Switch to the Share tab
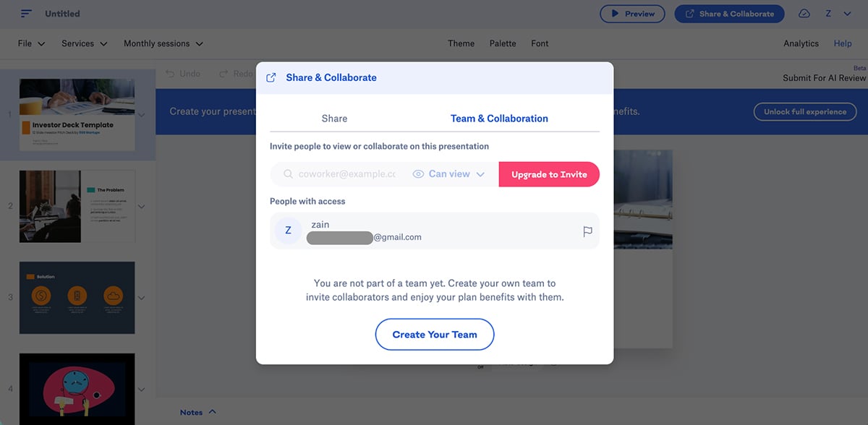The height and width of the screenshot is (425, 868). point(334,118)
